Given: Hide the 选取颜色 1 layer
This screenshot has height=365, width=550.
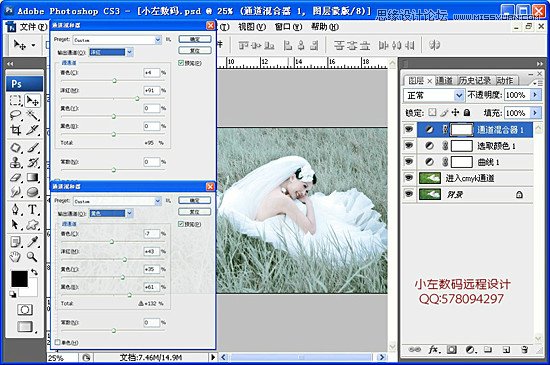Looking at the screenshot, I should [409, 146].
